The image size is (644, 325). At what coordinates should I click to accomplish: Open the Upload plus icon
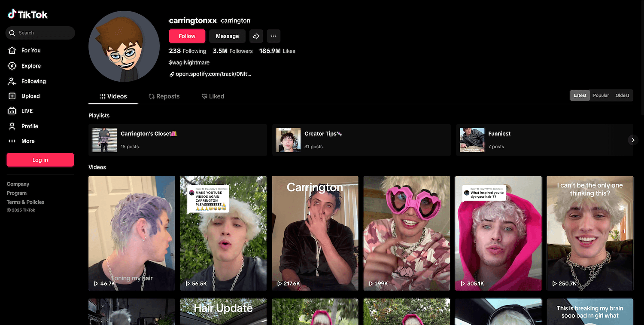[12, 96]
